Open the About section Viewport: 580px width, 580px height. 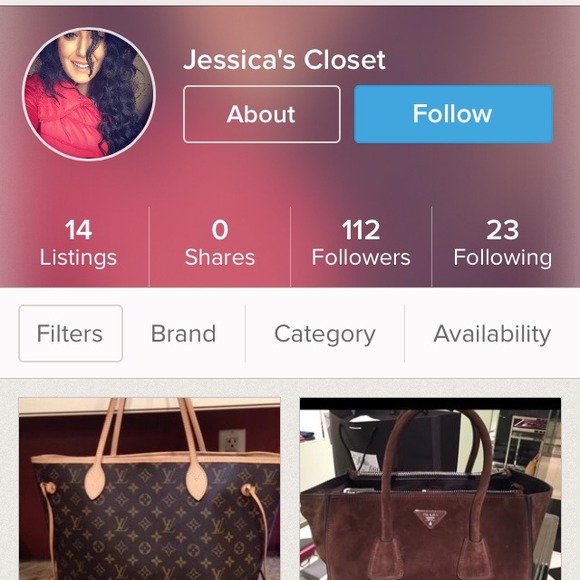(262, 114)
